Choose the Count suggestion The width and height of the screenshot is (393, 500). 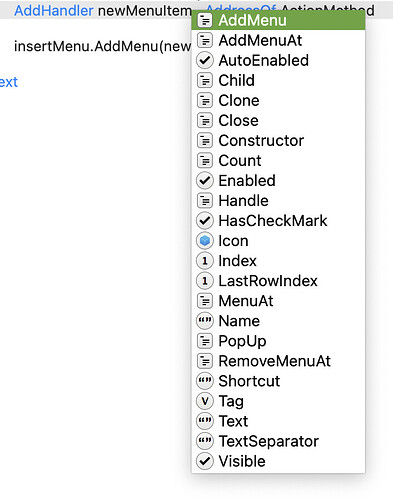[x=278, y=161]
